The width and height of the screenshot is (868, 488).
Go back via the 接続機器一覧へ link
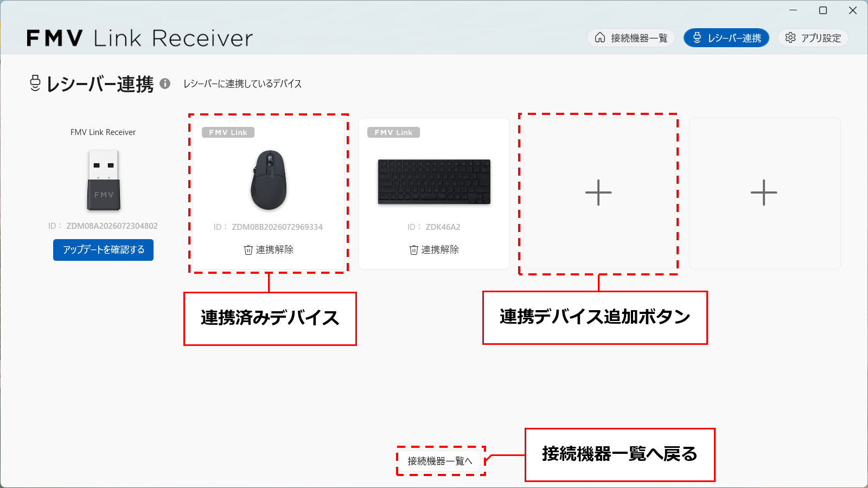[440, 461]
